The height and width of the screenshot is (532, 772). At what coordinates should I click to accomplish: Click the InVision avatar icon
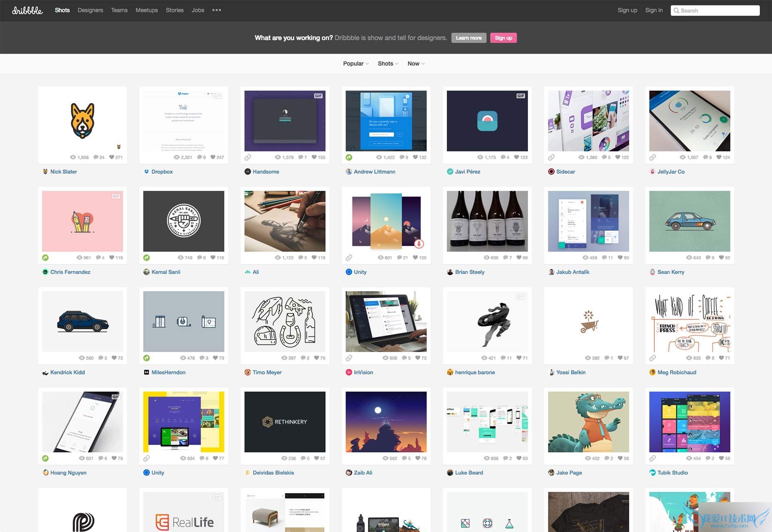click(349, 372)
